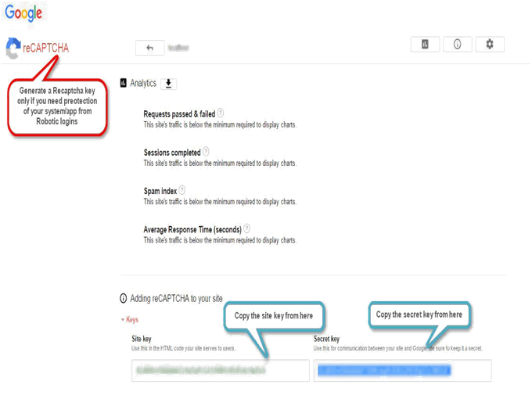The height and width of the screenshot is (399, 532).
Task: Click blurred site name next to back button
Action: pyautogui.click(x=178, y=48)
